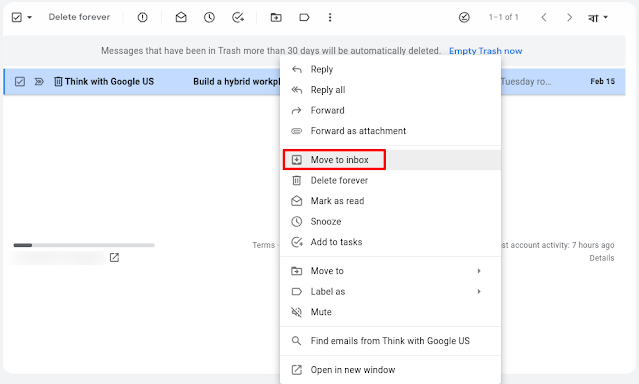Click the Snooze clock toolbar icon
This screenshot has height=384, width=639.
209,17
